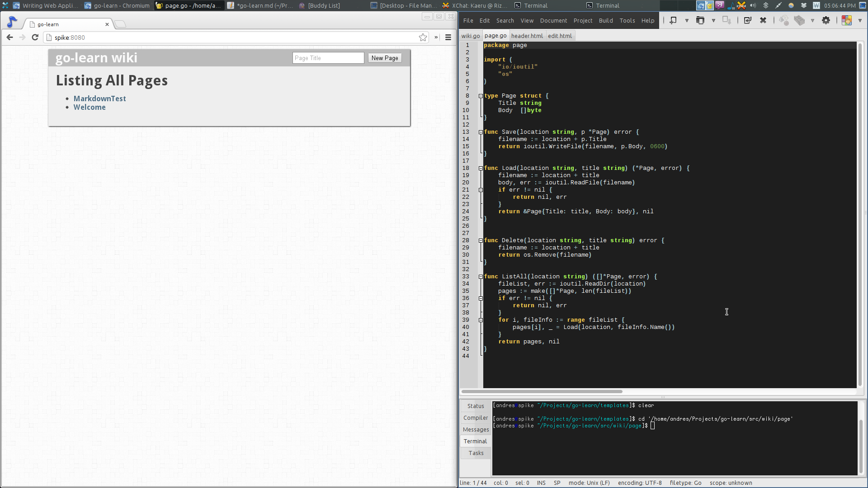Click the go-learn wiki header title
Image resolution: width=868 pixels, height=488 pixels.
[96, 58]
